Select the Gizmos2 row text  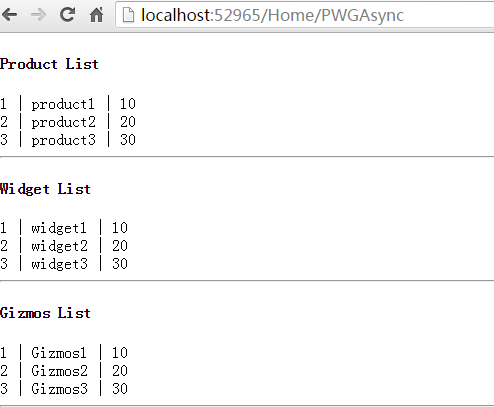tap(64, 371)
